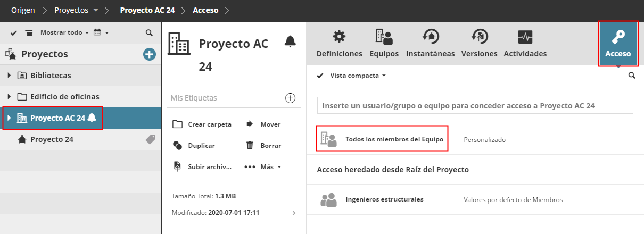Click bell icon on Proyecto AC 24 row
The image size is (644, 234).
tap(92, 118)
